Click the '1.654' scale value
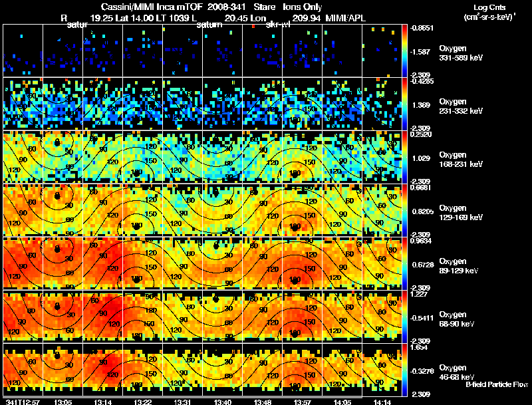The width and height of the screenshot is (532, 405). (419, 347)
